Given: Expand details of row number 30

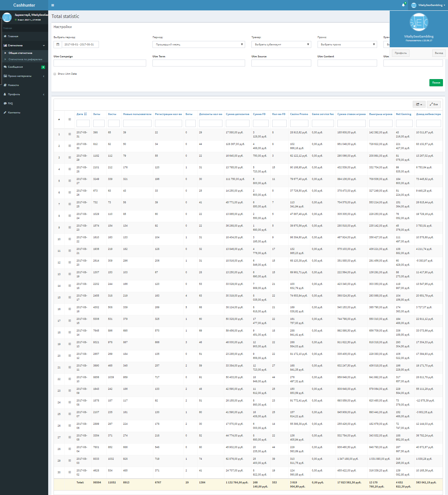Looking at the screenshot, I should pyautogui.click(x=70, y=472).
